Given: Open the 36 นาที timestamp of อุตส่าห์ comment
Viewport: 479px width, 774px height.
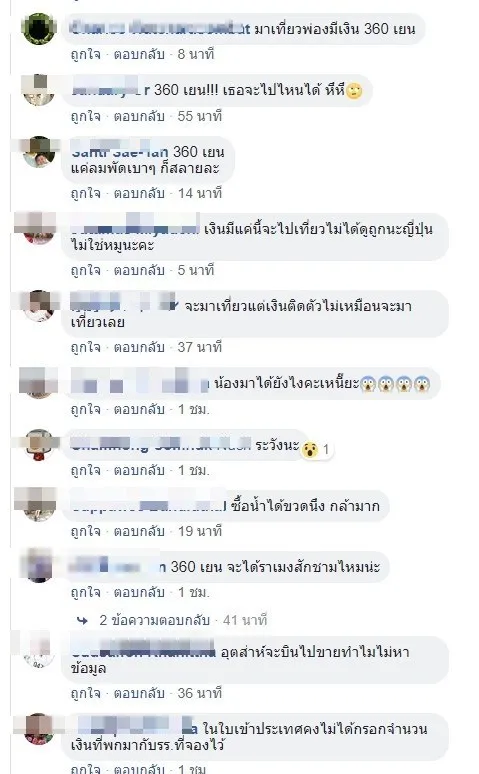Looking at the screenshot, I should 200,693.
